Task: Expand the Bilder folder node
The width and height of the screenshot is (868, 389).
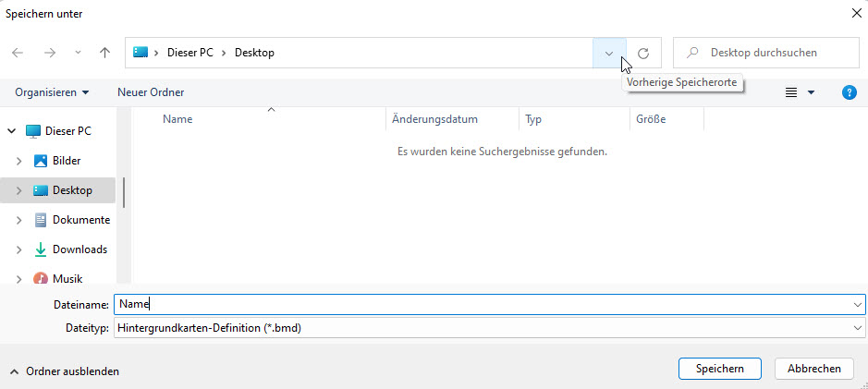Action: tap(18, 161)
